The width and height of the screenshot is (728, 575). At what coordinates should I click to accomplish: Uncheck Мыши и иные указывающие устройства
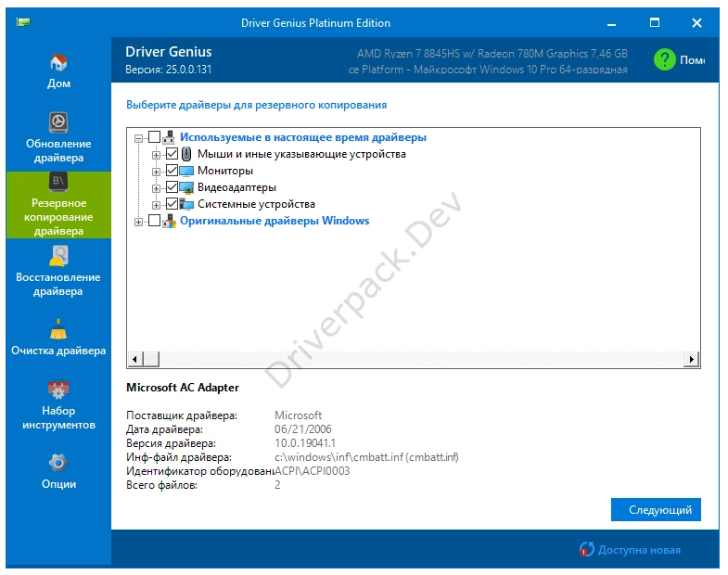[x=172, y=153]
